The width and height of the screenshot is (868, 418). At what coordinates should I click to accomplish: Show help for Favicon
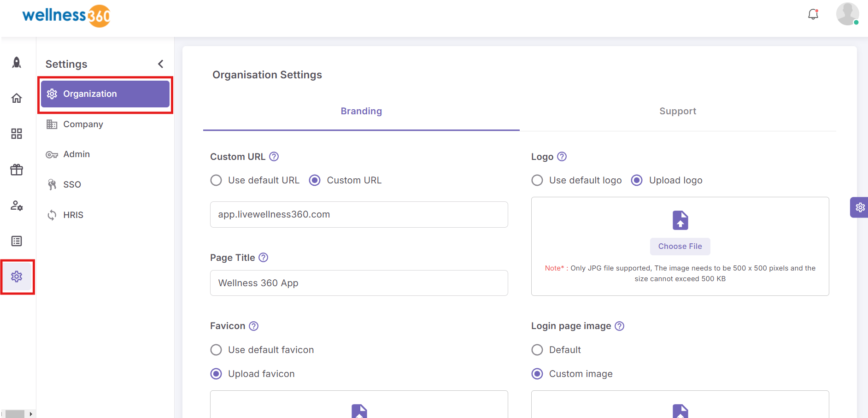coord(253,326)
